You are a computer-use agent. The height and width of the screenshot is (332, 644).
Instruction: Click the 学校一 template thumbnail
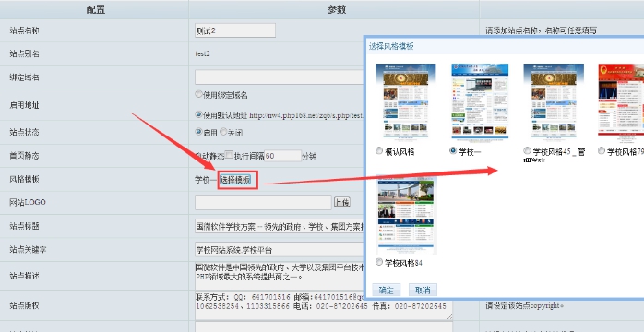[x=480, y=101]
